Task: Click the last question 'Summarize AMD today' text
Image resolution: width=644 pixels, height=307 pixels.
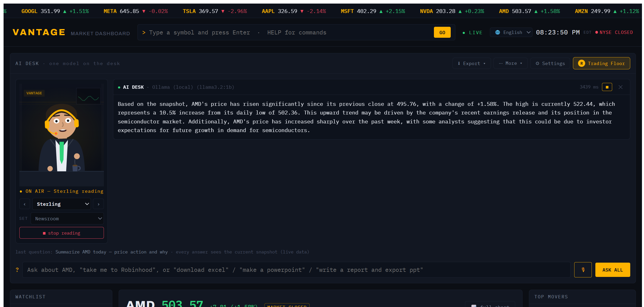Action: [x=112, y=252]
